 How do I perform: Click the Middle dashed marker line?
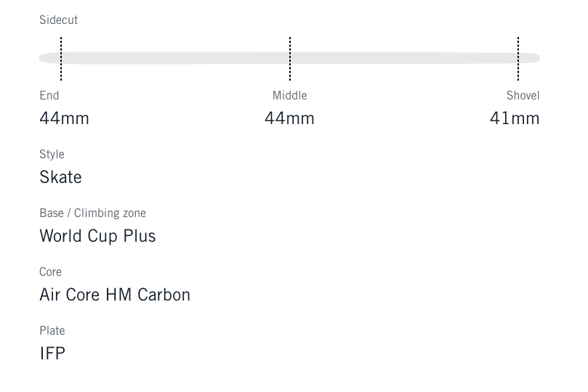[290, 59]
